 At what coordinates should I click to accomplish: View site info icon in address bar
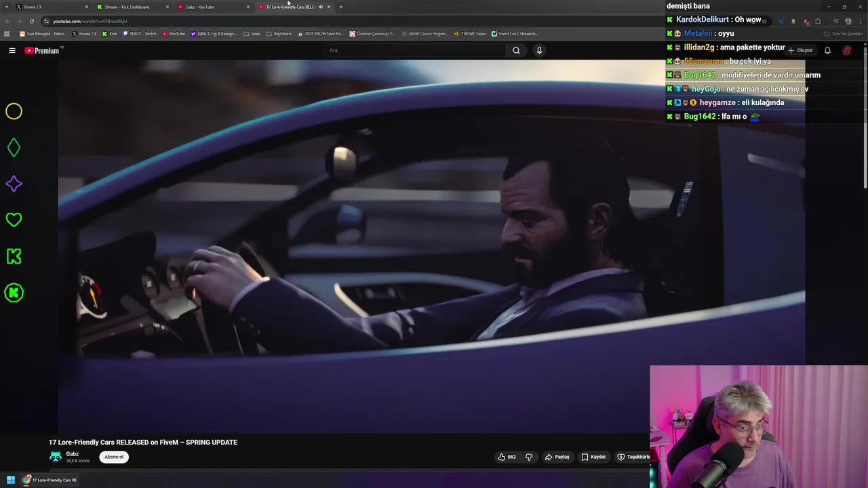pos(46,21)
